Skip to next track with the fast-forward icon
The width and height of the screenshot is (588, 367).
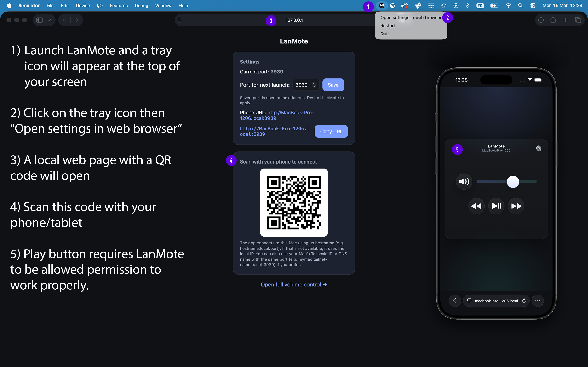pos(516,206)
